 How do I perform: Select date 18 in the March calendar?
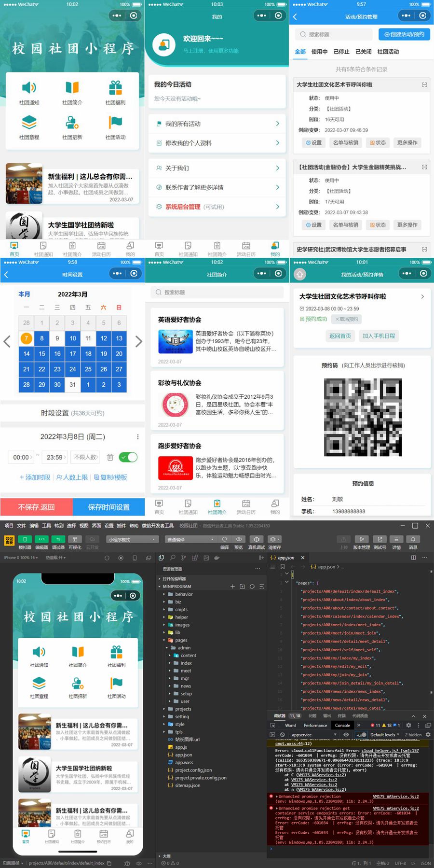pyautogui.click(x=88, y=354)
